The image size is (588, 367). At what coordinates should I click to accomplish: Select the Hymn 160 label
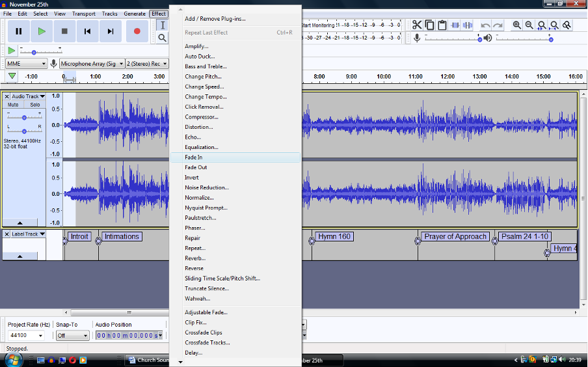click(334, 236)
